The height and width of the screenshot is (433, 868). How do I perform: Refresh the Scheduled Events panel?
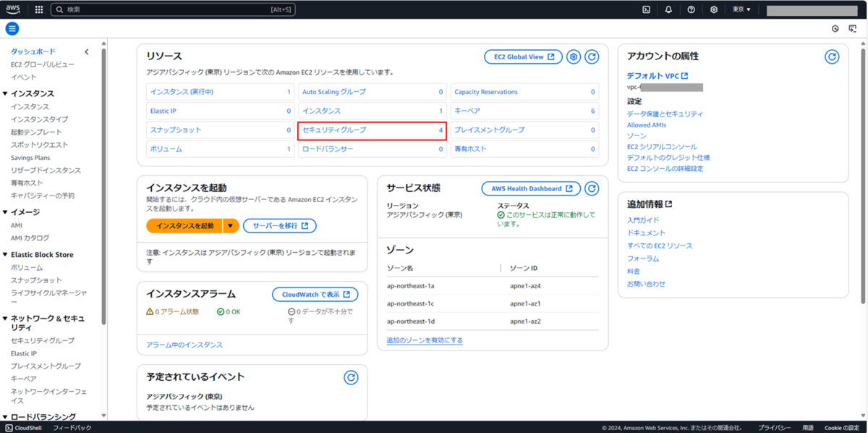pyautogui.click(x=351, y=377)
